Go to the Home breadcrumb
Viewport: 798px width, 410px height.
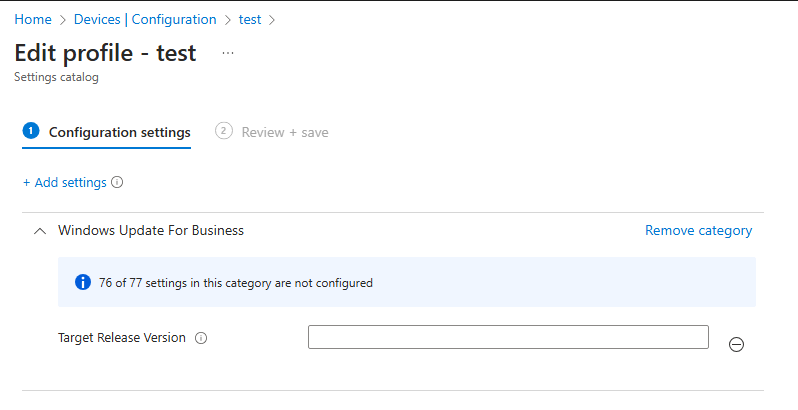[32, 19]
